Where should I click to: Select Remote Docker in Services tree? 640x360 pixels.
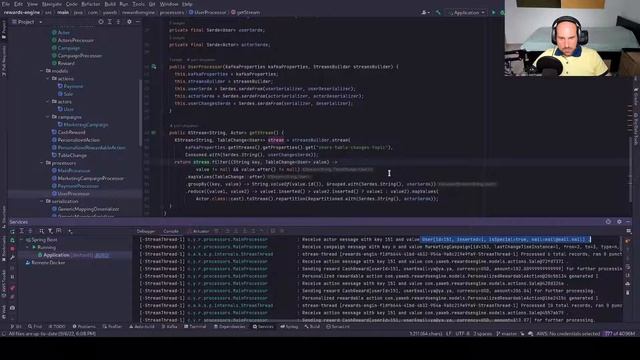coord(45,262)
